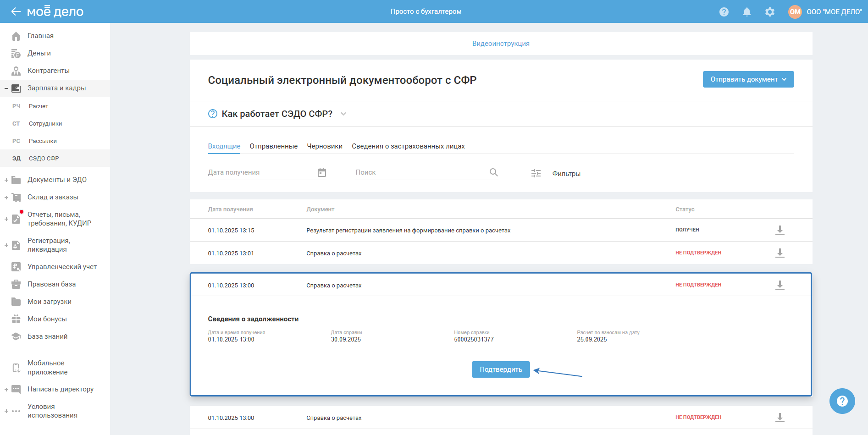
Task: Click the Документы и ЭДО folder icon
Action: pyautogui.click(x=16, y=180)
